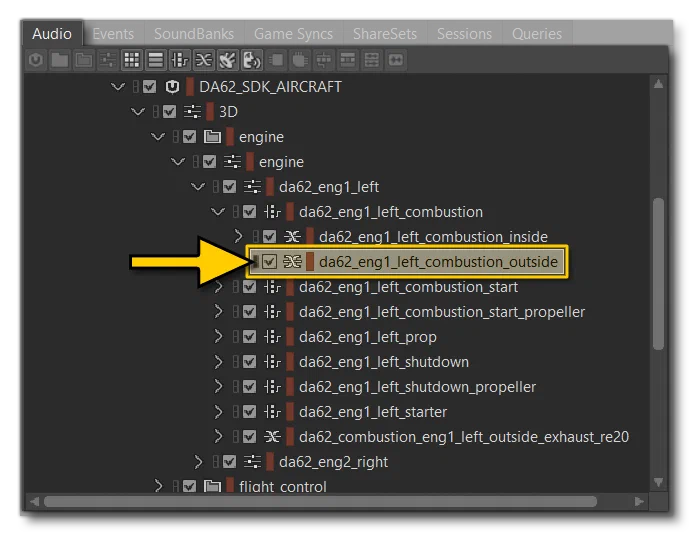Click the Sound SFX speaker toolbar icon
The width and height of the screenshot is (693, 536).
tap(228, 60)
